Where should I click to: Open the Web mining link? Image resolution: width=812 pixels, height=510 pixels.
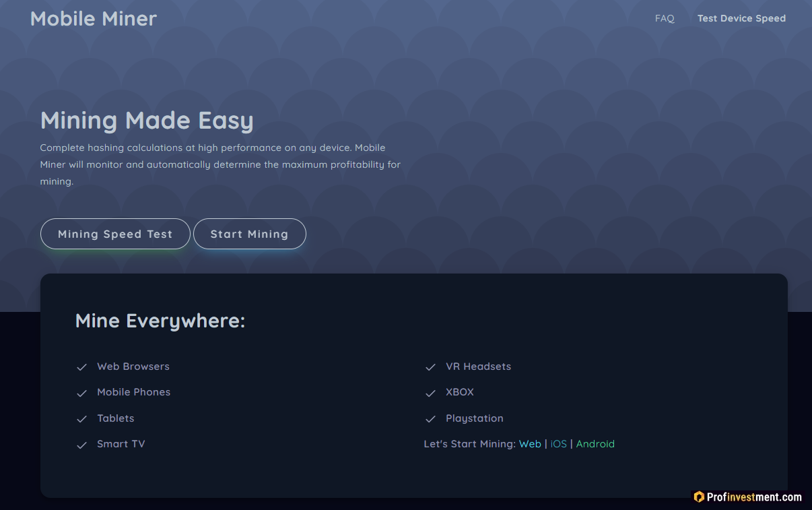(530, 444)
